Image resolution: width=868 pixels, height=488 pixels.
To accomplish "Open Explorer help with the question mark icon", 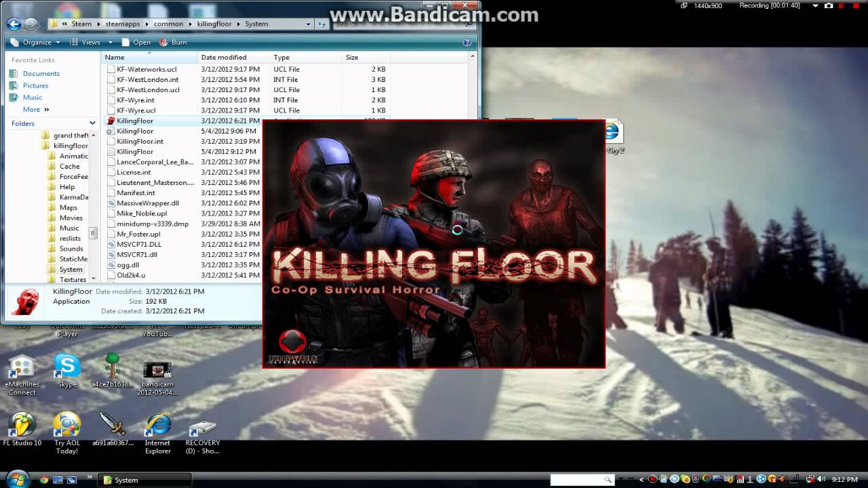I will (467, 42).
